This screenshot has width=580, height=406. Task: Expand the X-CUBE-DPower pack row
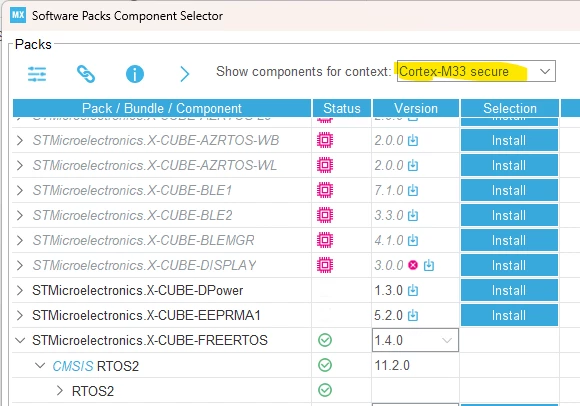click(20, 290)
